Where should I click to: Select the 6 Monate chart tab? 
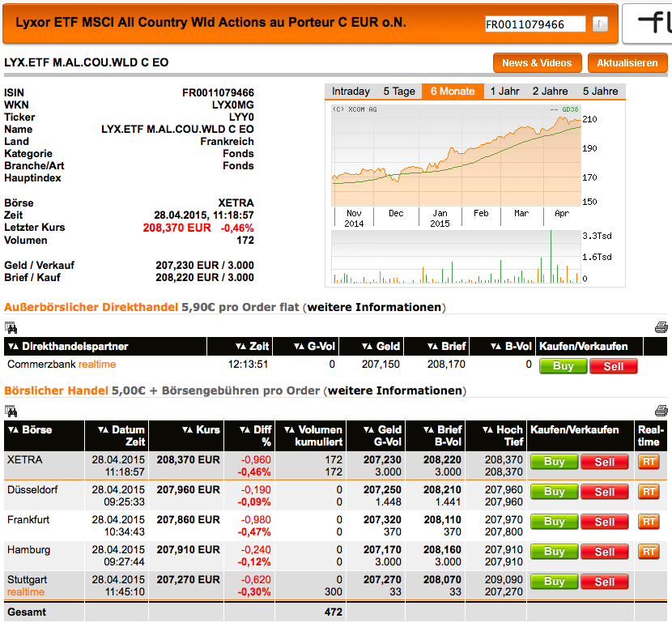(x=453, y=92)
